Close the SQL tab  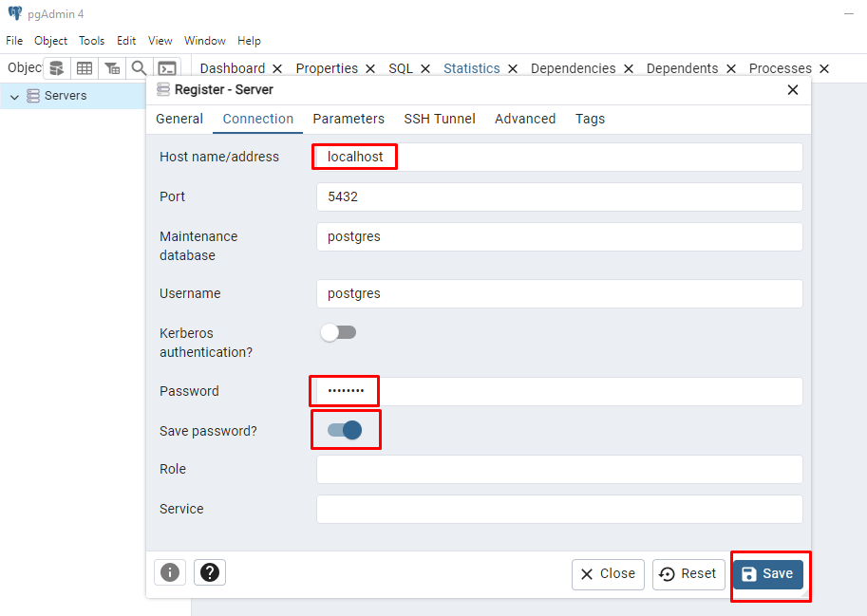click(425, 68)
